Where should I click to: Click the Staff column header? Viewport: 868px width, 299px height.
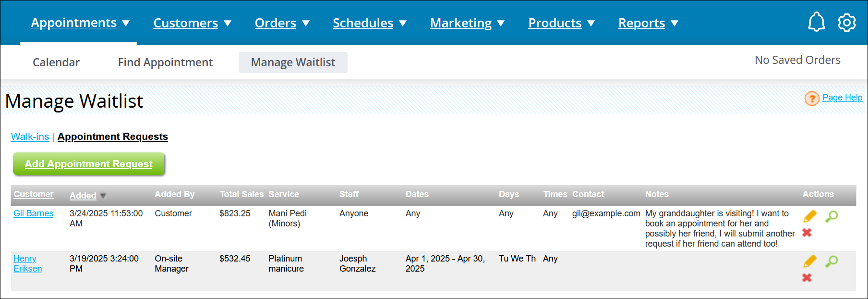pos(349,194)
